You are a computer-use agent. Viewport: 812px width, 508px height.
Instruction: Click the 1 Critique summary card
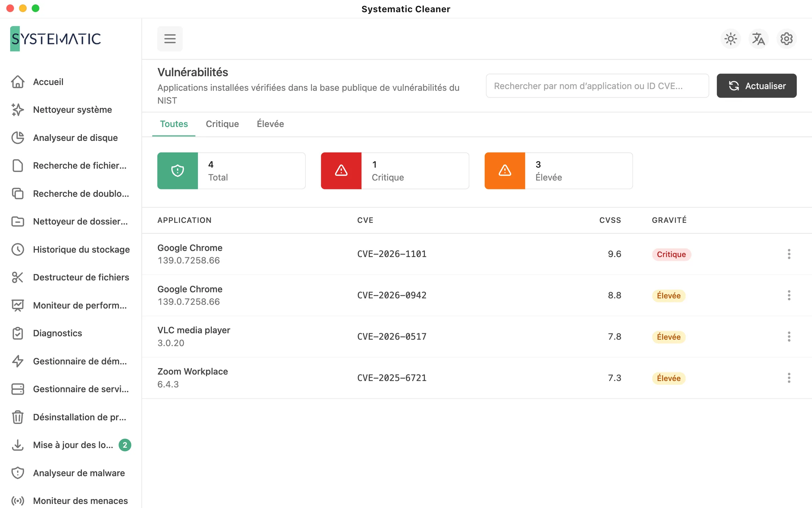coord(395,171)
